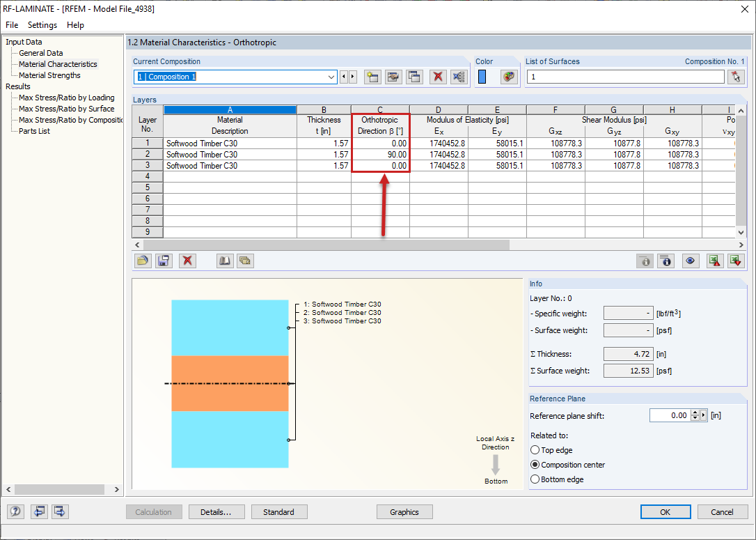The height and width of the screenshot is (540, 756).
Task: Toggle the eye view mode icon
Action: coord(691,261)
